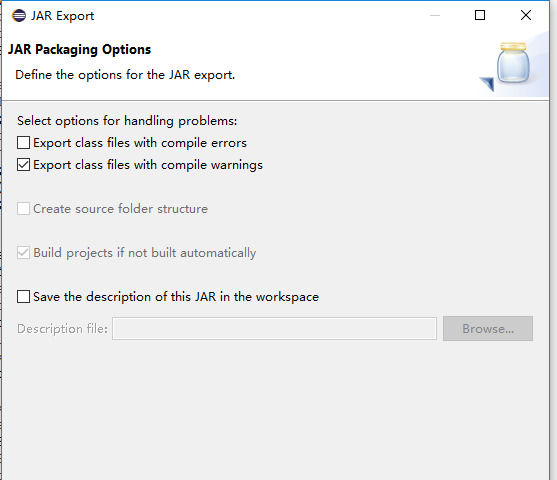Toggle Build projects if not built automatically
The width and height of the screenshot is (557, 480).
[x=23, y=253]
